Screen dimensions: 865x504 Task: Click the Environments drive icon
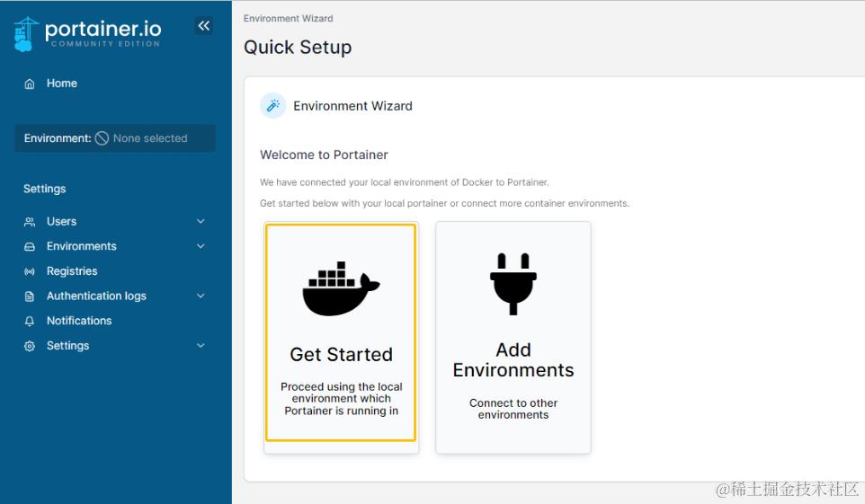(x=30, y=247)
